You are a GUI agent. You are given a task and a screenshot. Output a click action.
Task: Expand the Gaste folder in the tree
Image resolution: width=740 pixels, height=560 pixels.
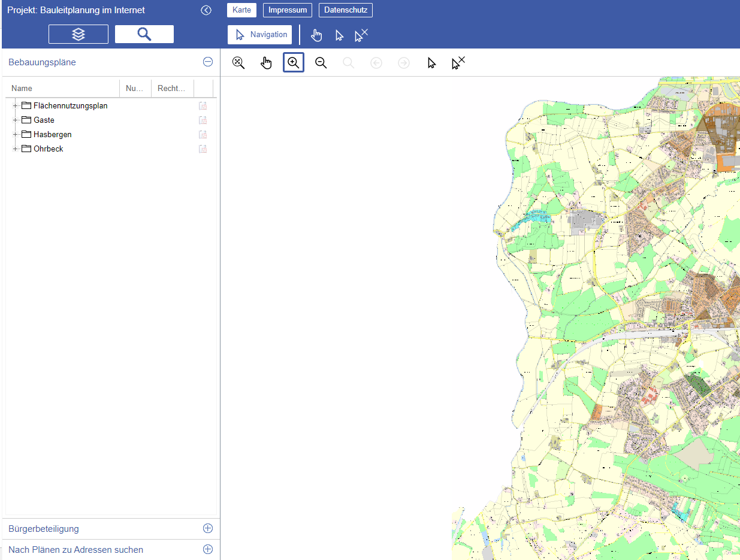tap(14, 120)
